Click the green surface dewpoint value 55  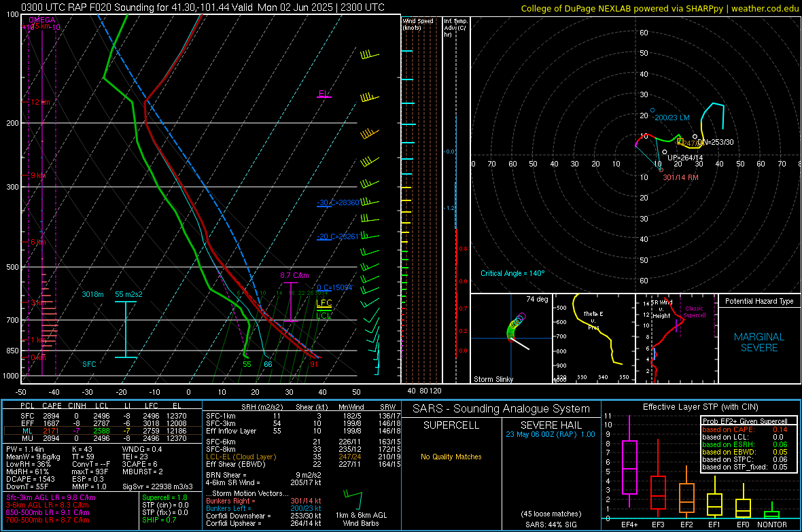click(x=247, y=364)
